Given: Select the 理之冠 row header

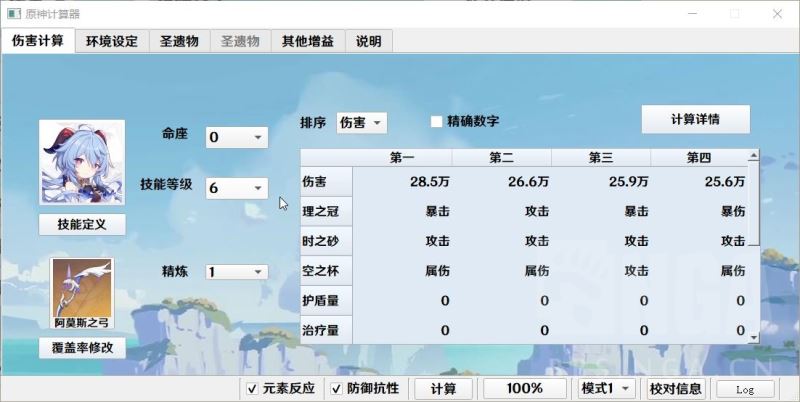Looking at the screenshot, I should 326,211.
